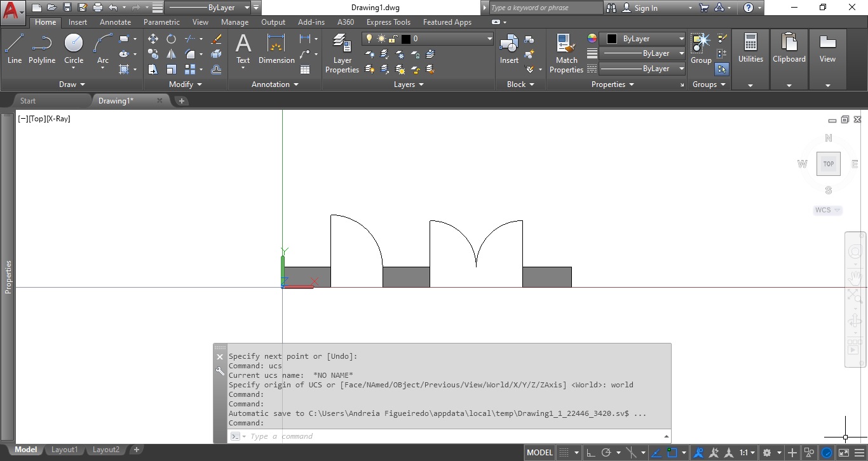The width and height of the screenshot is (868, 461).
Task: Open the Clipboard panel
Action: click(x=789, y=59)
